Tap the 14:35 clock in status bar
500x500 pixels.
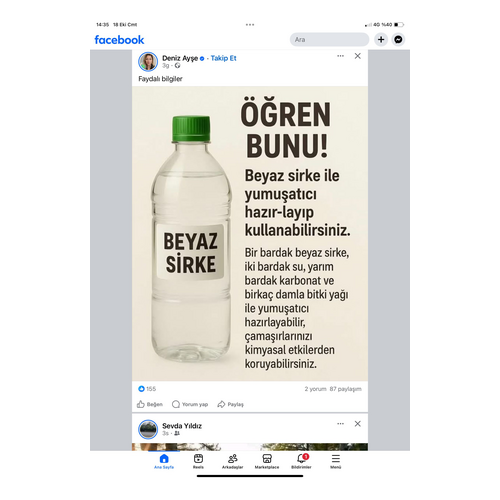[102, 25]
